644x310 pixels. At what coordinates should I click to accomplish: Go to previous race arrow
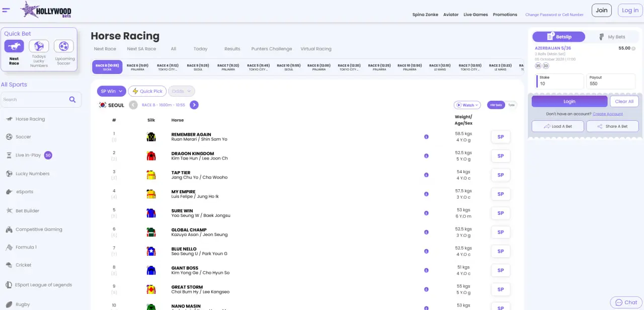(133, 105)
